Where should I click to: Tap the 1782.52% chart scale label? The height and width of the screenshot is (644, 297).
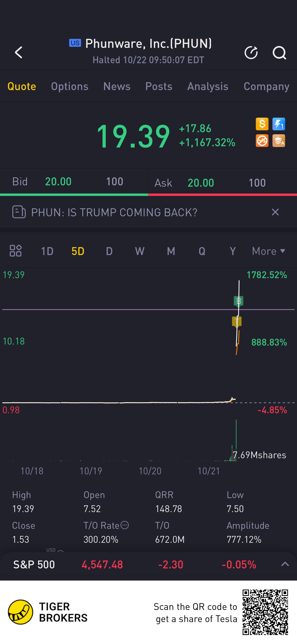coord(267,275)
